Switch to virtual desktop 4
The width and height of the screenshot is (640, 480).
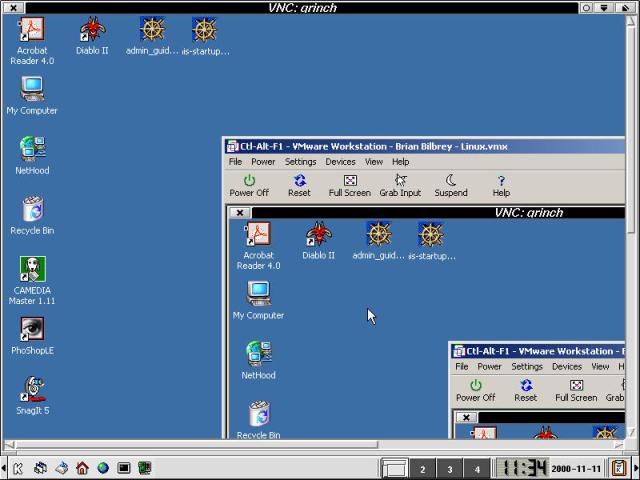477,469
